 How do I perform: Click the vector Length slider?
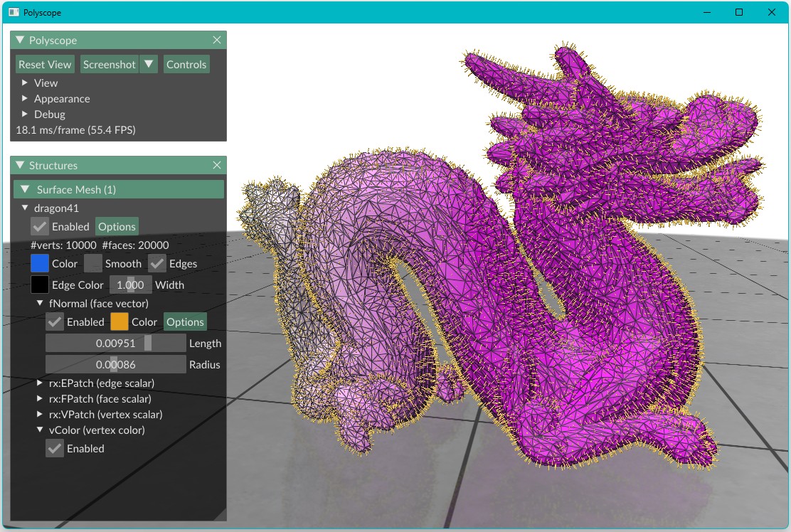[x=115, y=343]
